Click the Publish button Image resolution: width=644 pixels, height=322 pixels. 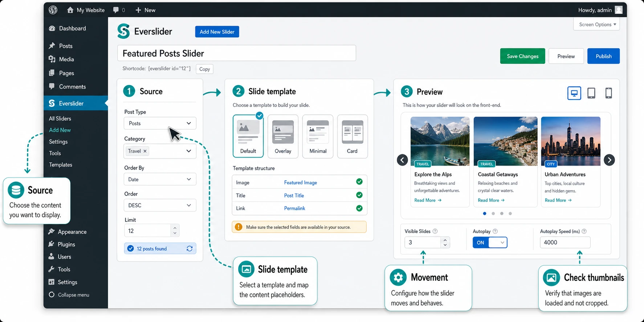click(603, 56)
